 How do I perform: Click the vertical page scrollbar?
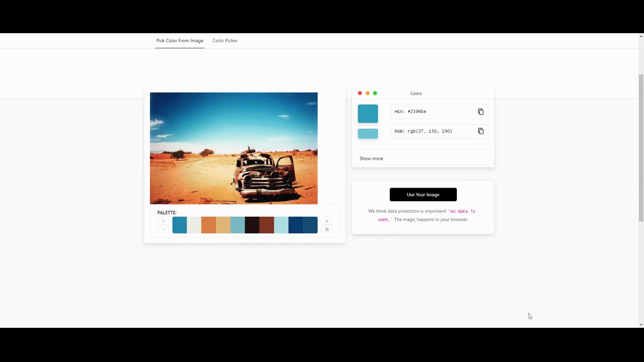(641, 148)
